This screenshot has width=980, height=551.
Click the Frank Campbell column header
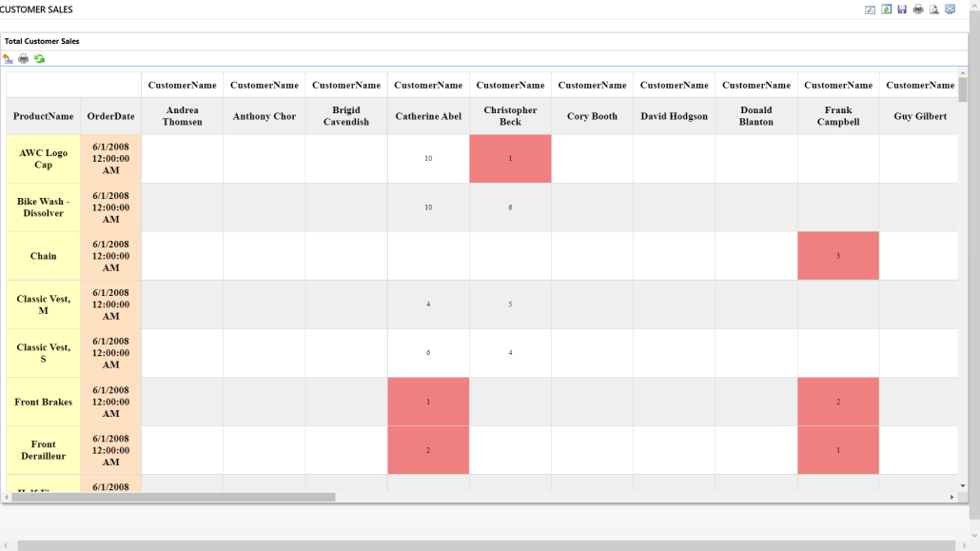837,116
